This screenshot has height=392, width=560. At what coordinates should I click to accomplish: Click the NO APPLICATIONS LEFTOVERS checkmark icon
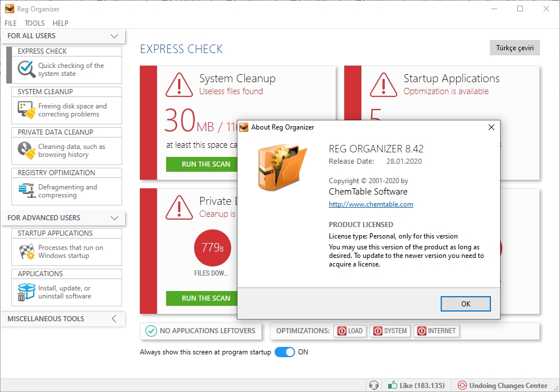[x=151, y=331]
